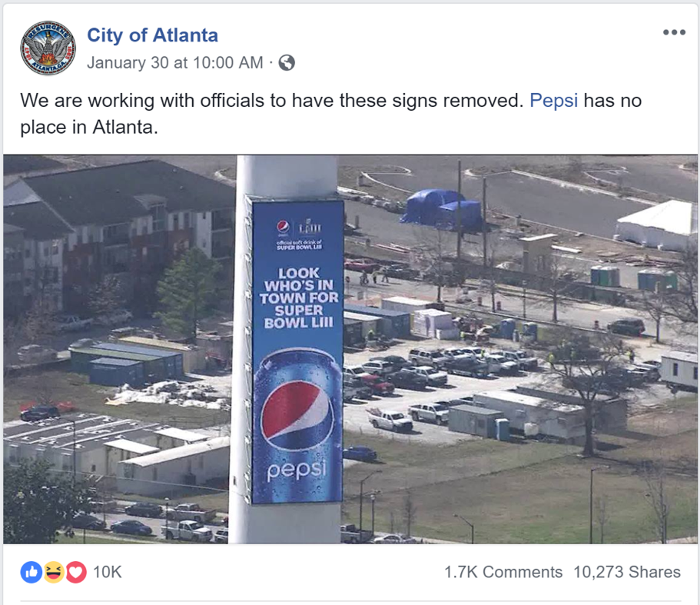View the 10K reactions count
The width and height of the screenshot is (700, 605).
pos(107,572)
